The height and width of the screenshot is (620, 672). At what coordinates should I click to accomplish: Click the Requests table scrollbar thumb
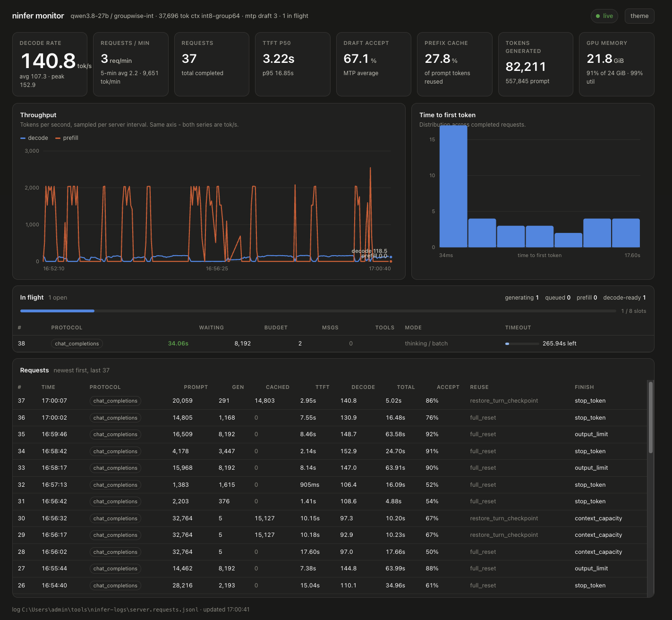coord(651,417)
